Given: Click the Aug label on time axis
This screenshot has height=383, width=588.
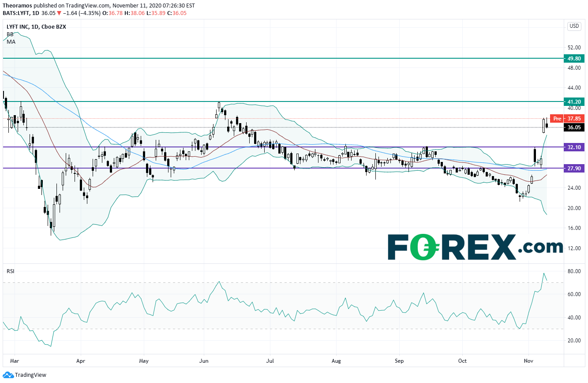Looking at the screenshot, I should tap(337, 360).
